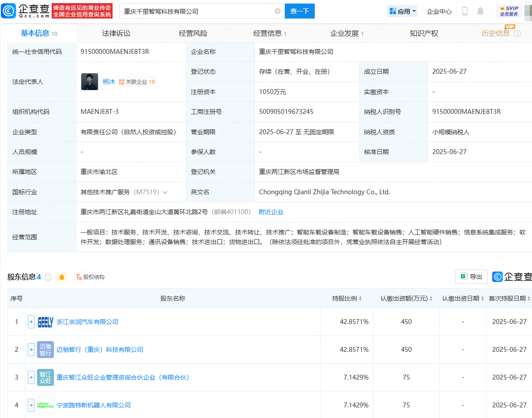The height and width of the screenshot is (418, 532).
Task: Click the English name Chongqing Qianli Zhijia
Action: [x=324, y=192]
